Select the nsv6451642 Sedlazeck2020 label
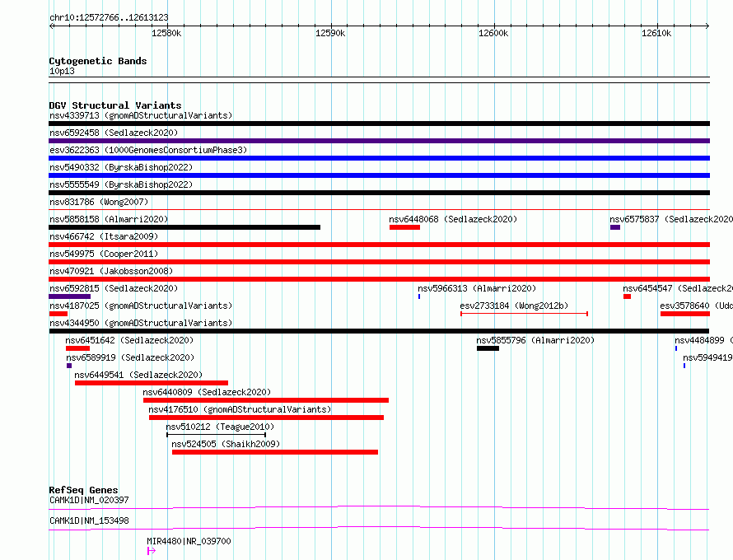The height and width of the screenshot is (560, 733). (129, 340)
